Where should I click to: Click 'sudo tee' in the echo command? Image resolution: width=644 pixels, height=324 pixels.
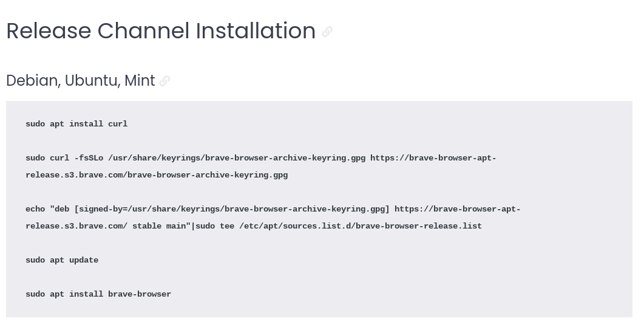coord(215,226)
